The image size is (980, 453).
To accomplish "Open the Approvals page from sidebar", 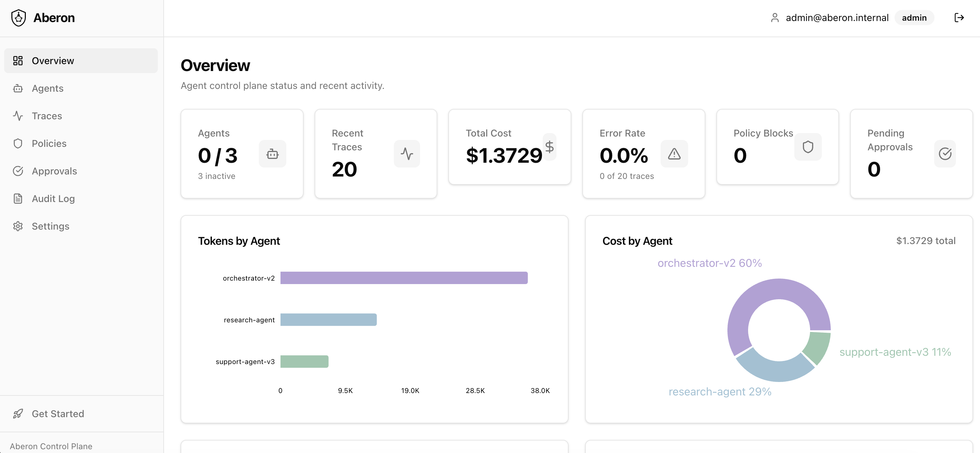I will pos(54,171).
